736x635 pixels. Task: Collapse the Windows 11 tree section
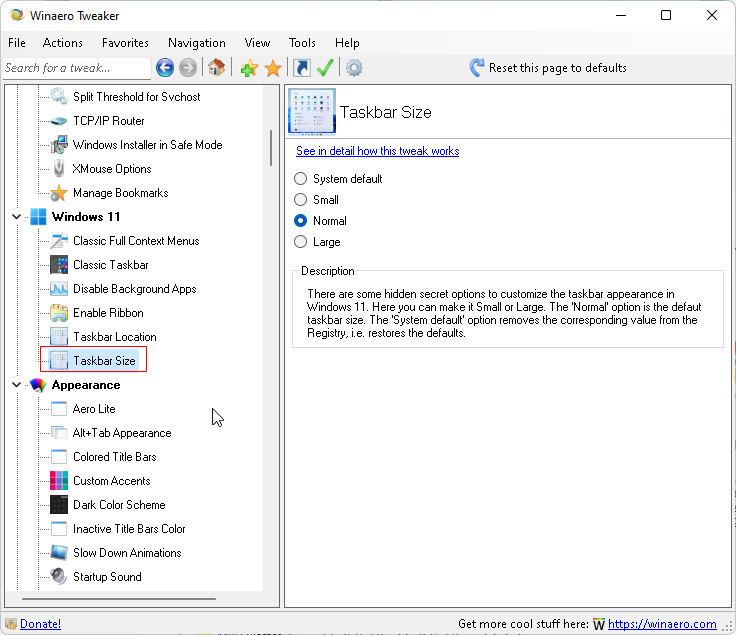16,217
